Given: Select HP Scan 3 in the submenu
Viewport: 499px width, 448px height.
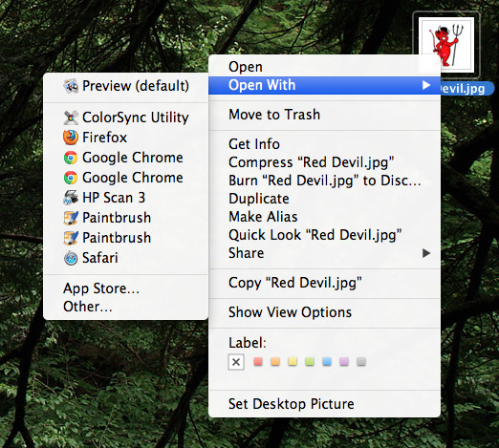Looking at the screenshot, I should (x=126, y=198).
